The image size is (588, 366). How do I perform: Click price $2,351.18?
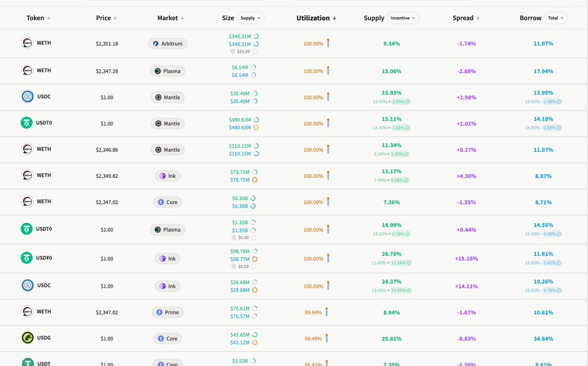coord(107,44)
